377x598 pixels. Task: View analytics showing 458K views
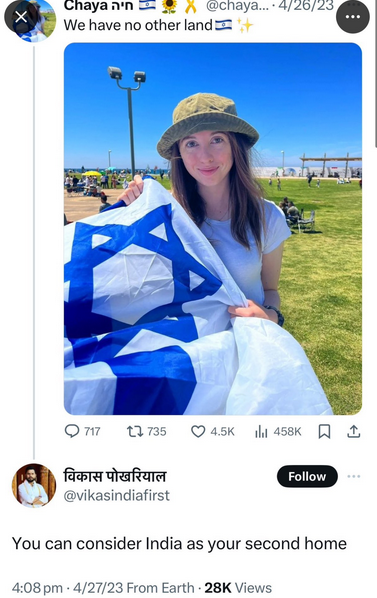click(278, 431)
